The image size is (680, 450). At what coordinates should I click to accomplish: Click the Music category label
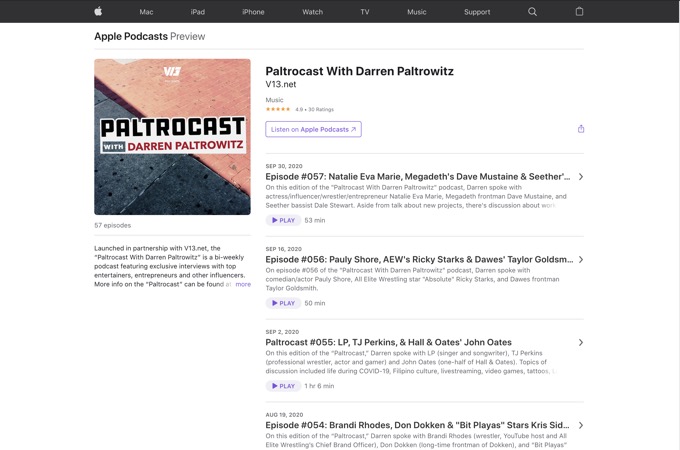point(274,100)
